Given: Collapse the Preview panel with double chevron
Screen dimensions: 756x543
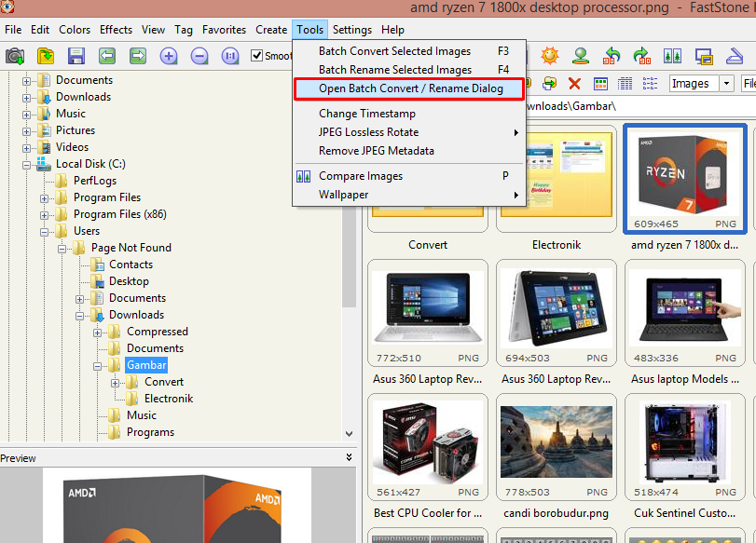Looking at the screenshot, I should [x=349, y=457].
